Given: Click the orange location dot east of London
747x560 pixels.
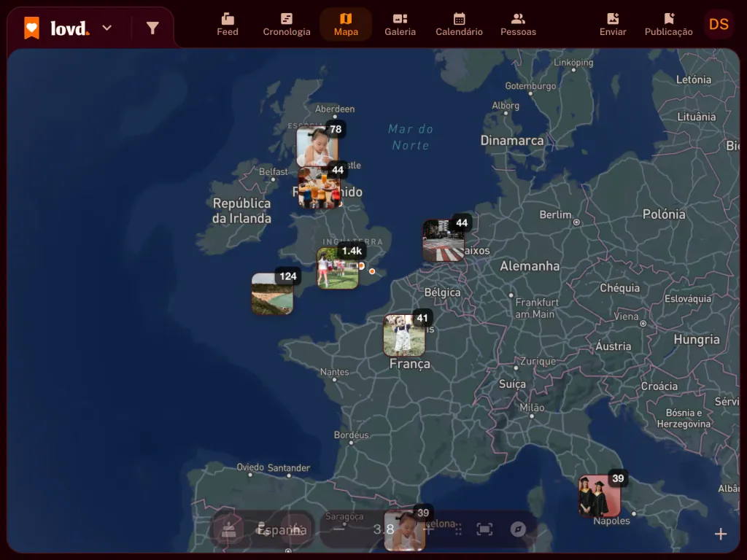Looking at the screenshot, I should click(372, 271).
